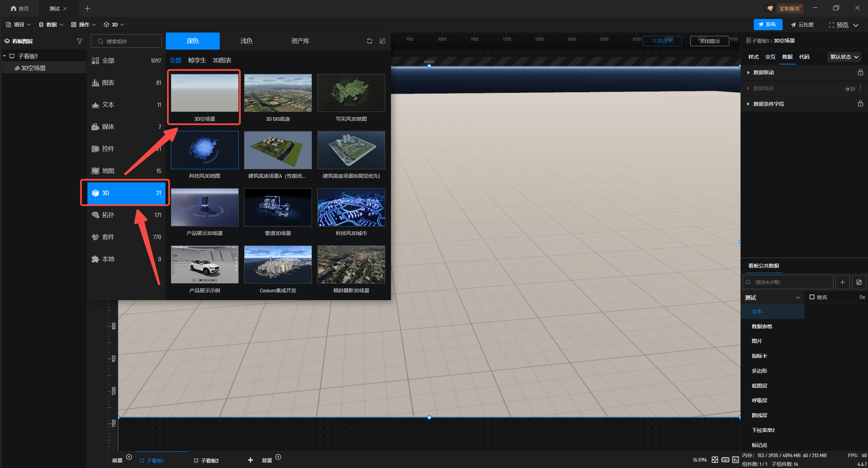Click the refresh component library icon

click(369, 41)
